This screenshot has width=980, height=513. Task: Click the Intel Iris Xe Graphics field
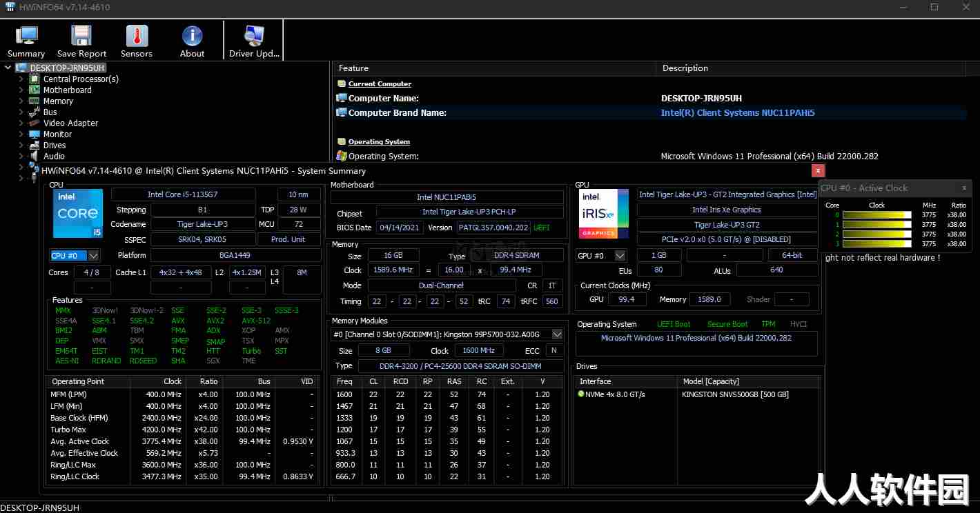tap(727, 210)
